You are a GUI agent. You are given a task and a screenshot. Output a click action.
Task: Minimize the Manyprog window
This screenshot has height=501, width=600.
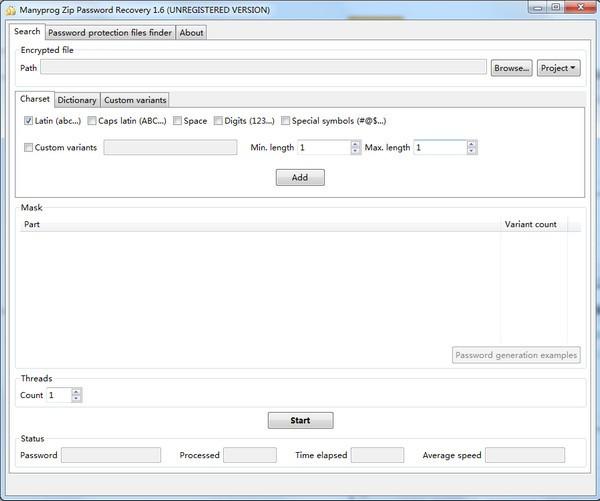coord(538,7)
